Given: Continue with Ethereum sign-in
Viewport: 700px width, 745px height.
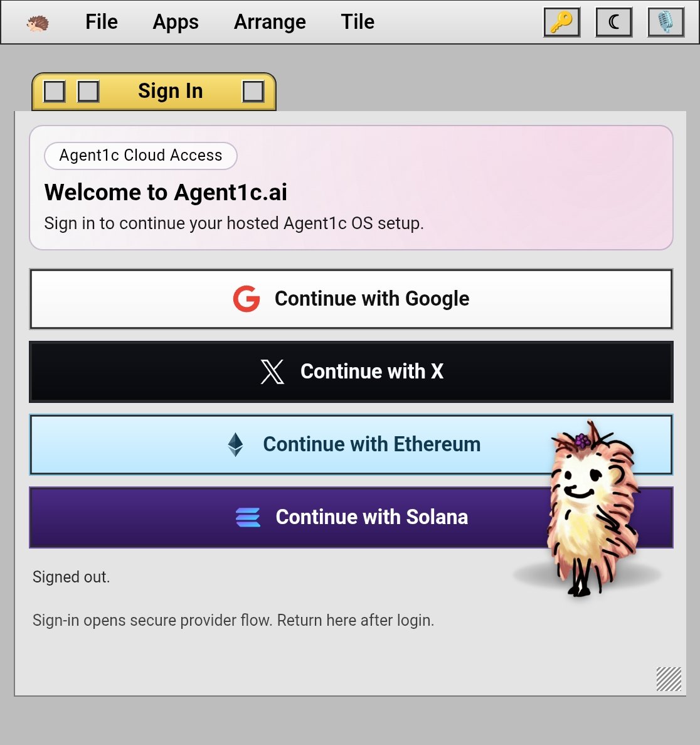Looking at the screenshot, I should tap(351, 444).
